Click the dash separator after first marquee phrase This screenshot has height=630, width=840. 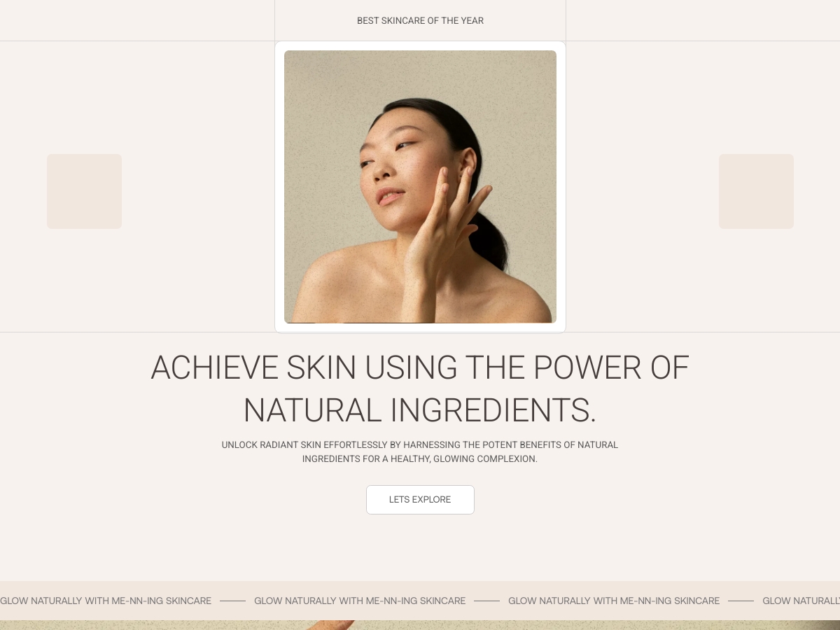[x=232, y=601]
